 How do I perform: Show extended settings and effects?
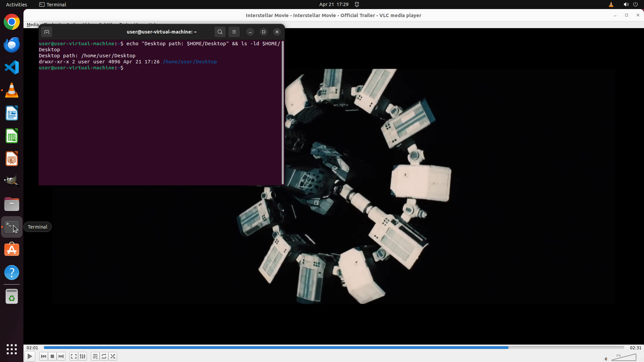[x=83, y=356]
